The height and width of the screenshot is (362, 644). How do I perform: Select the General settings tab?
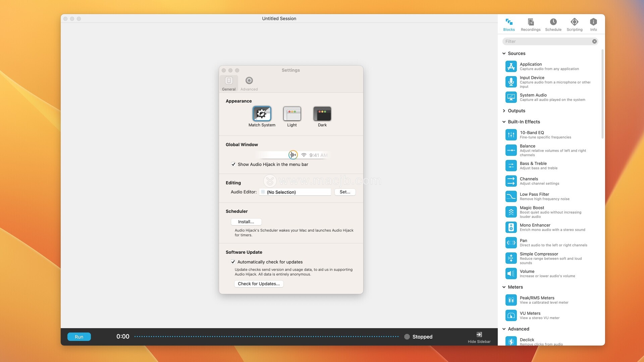point(229,83)
